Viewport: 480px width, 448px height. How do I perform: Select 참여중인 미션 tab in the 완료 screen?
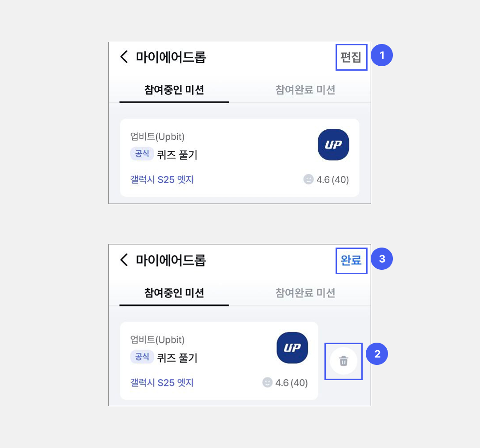tap(174, 293)
